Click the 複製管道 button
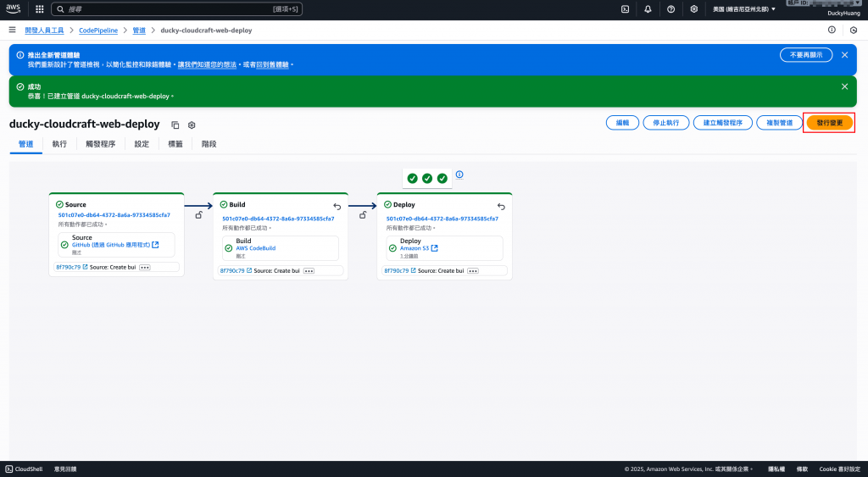Viewport: 868px width, 477px height. [779, 123]
